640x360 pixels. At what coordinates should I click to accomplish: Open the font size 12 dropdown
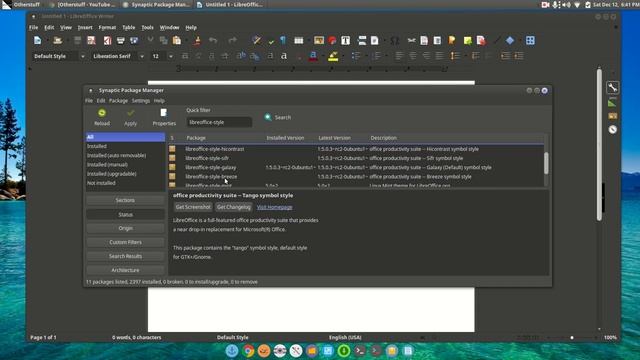[171, 56]
